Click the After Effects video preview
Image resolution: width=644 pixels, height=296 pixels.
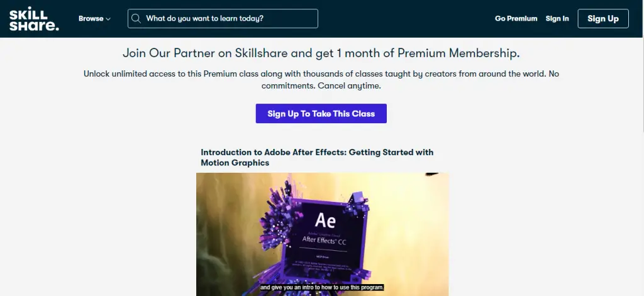click(323, 234)
